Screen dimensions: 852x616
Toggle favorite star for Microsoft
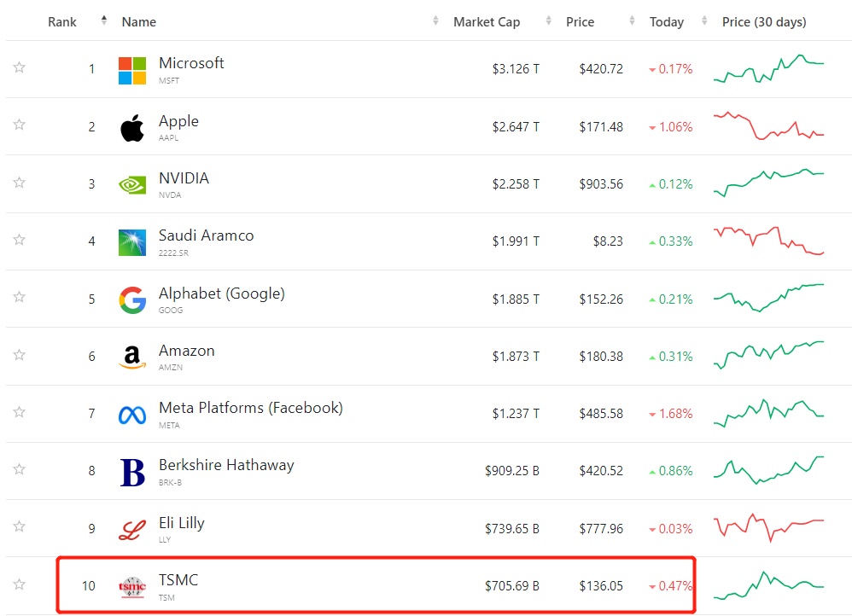pyautogui.click(x=19, y=67)
